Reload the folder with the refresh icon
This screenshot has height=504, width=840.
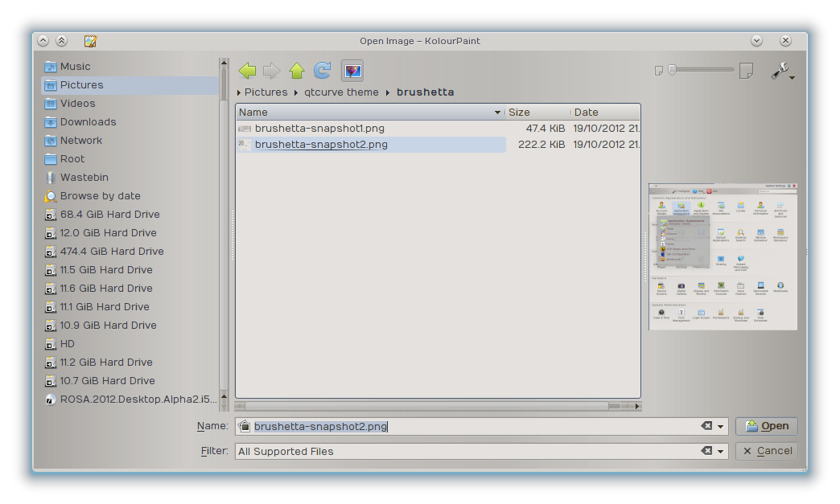click(322, 71)
